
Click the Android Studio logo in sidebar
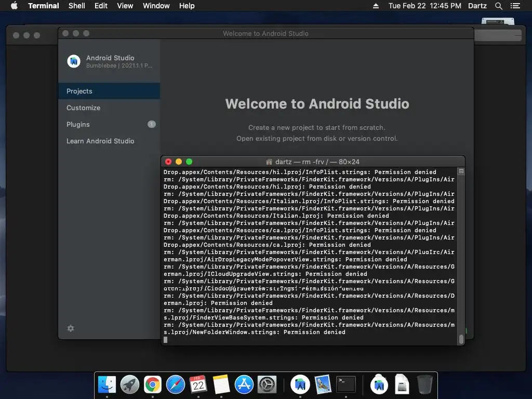(74, 61)
